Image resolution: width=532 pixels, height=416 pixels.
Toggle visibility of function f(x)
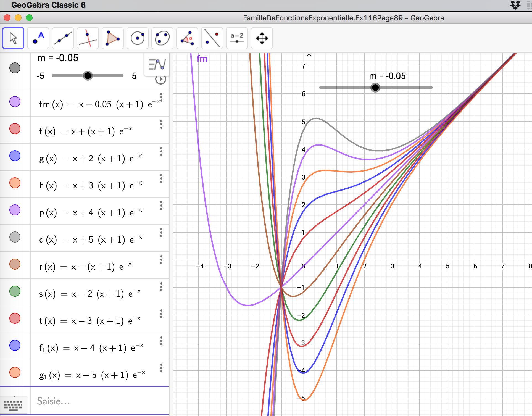pos(15,129)
